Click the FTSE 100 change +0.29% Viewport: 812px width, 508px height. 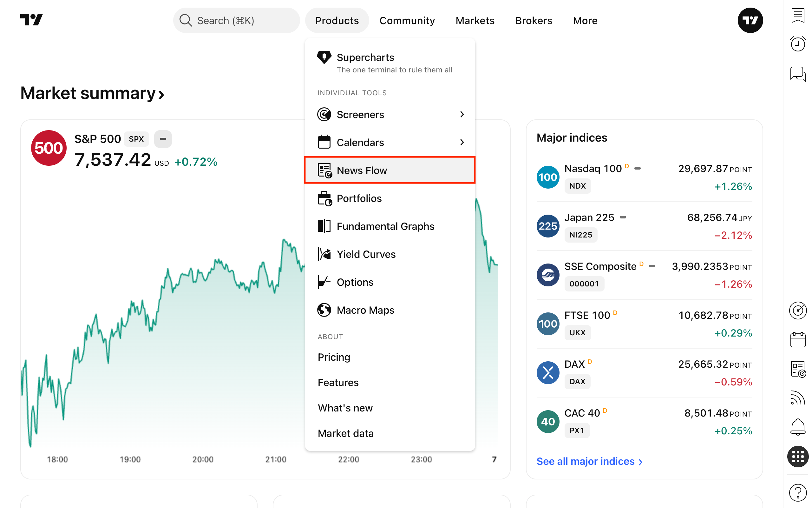click(733, 333)
